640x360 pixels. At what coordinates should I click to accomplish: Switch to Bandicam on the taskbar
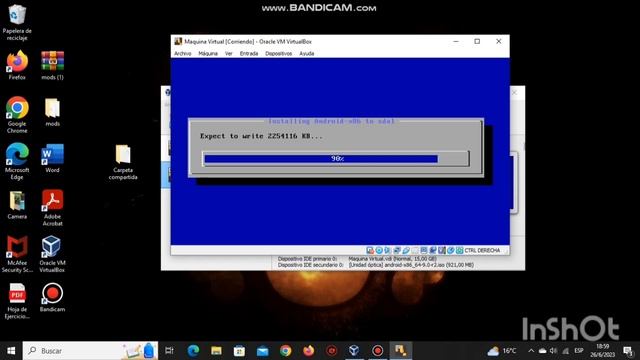click(x=378, y=351)
